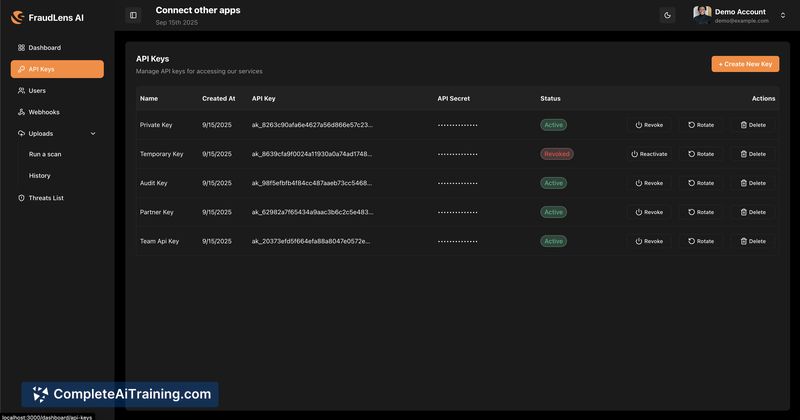Rotate the Partner Key
Viewport: 800px width, 420px height.
[701, 212]
